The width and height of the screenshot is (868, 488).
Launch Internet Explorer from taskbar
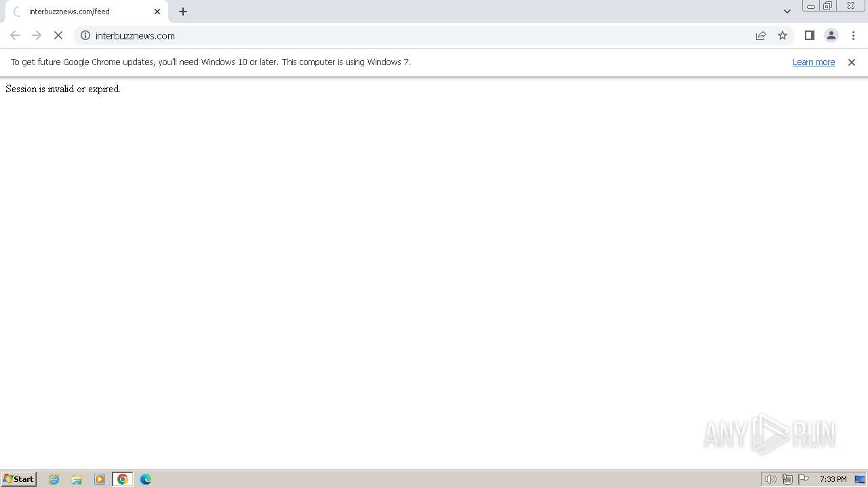click(x=54, y=479)
